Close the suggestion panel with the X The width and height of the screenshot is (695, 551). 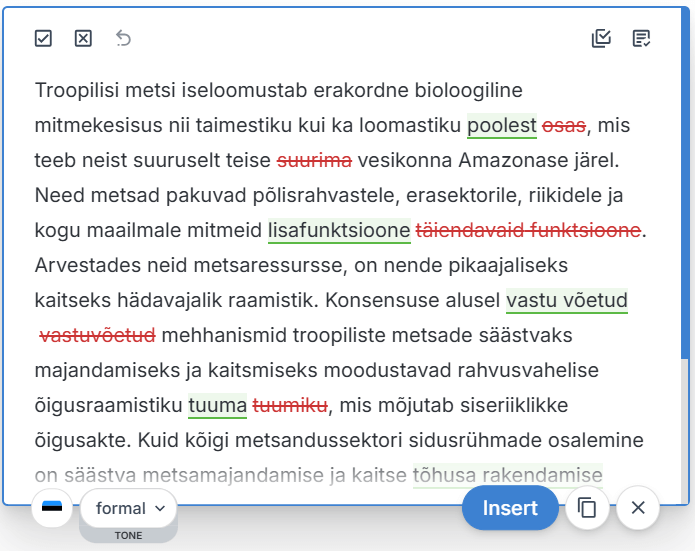(x=638, y=508)
